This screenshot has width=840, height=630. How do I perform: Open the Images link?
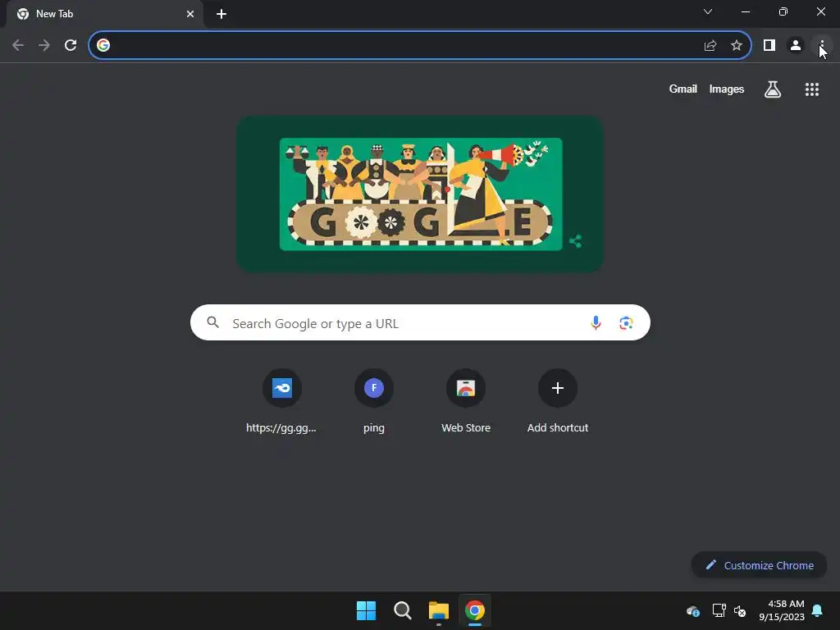coord(727,89)
